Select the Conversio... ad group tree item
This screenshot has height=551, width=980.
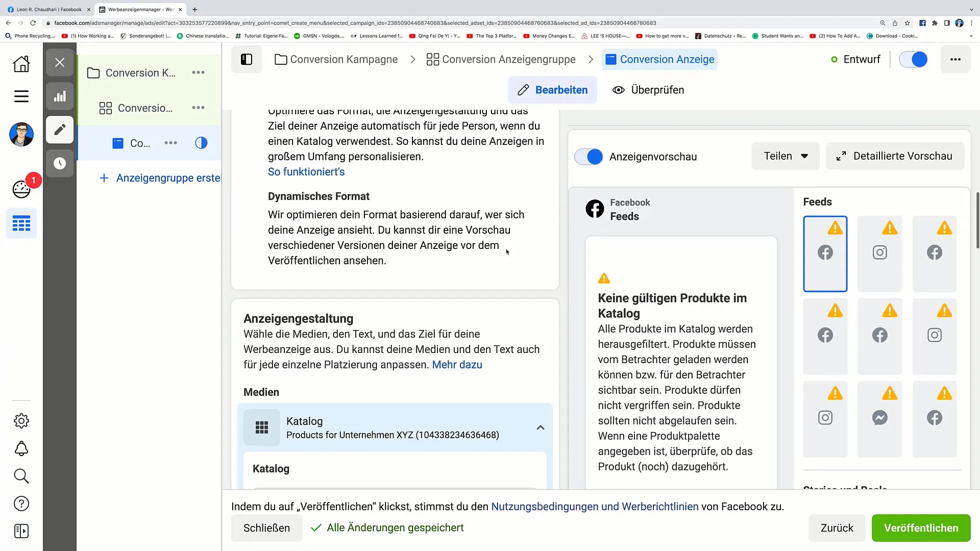136,108
